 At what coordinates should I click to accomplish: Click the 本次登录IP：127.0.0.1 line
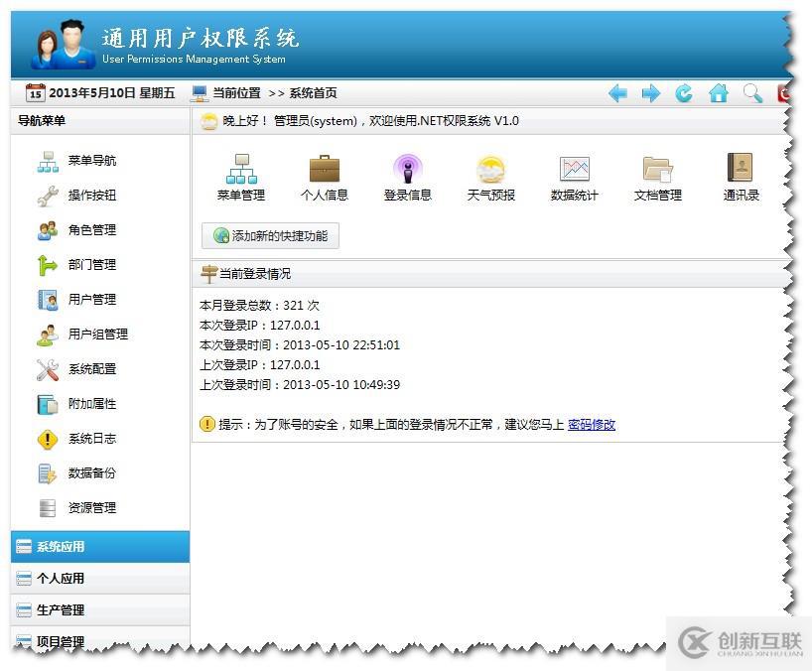pos(259,326)
